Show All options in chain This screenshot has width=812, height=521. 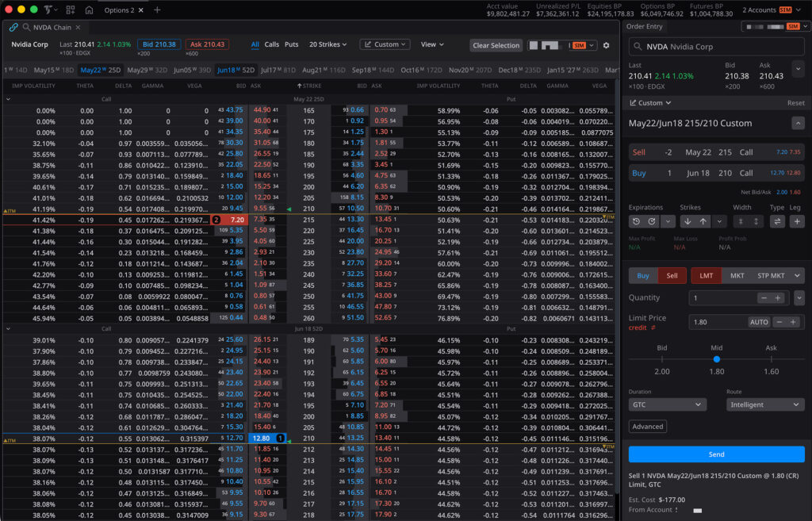(255, 44)
